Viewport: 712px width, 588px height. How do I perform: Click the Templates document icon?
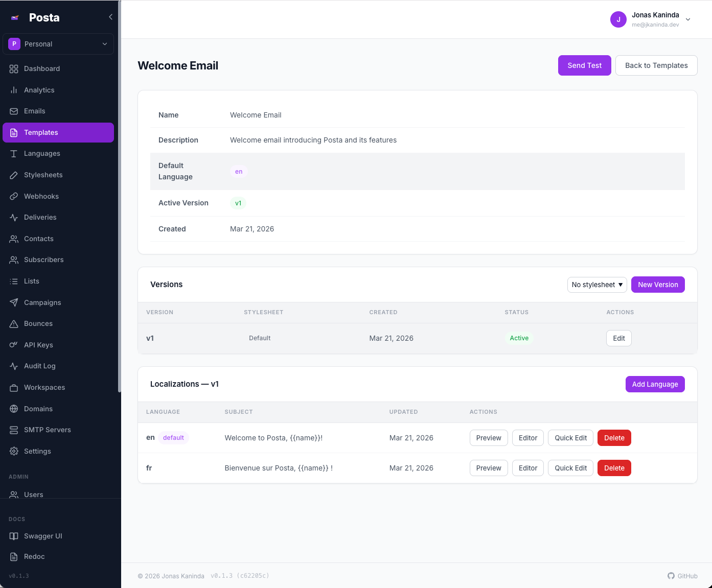pos(14,133)
